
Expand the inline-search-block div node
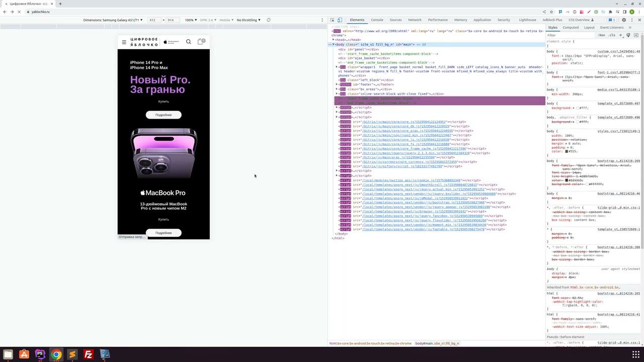click(337, 94)
